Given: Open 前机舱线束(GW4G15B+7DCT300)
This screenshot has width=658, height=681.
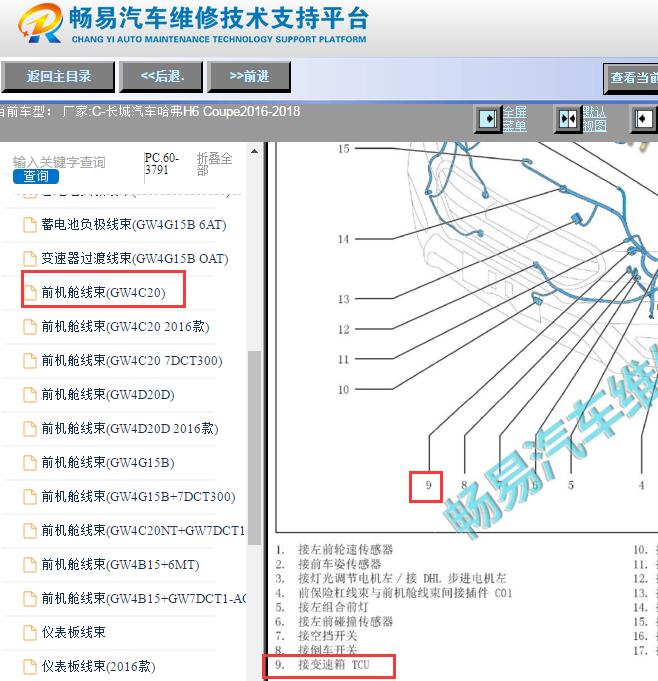Looking at the screenshot, I should coord(138,496).
